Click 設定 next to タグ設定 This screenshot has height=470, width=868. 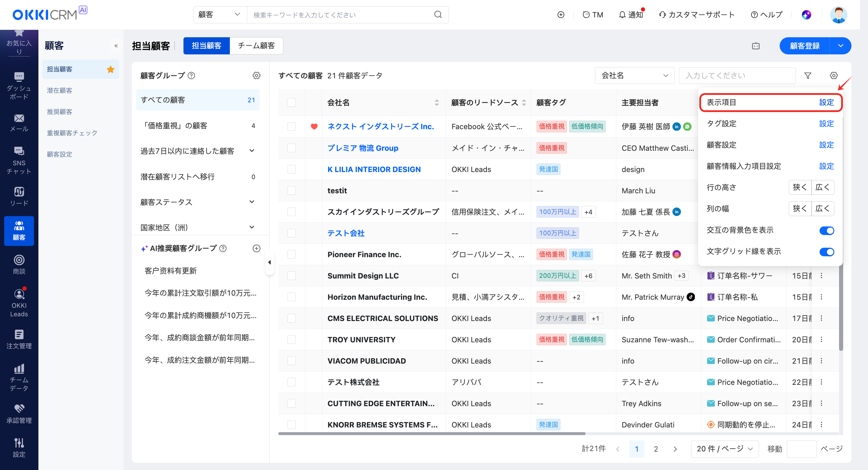click(826, 124)
